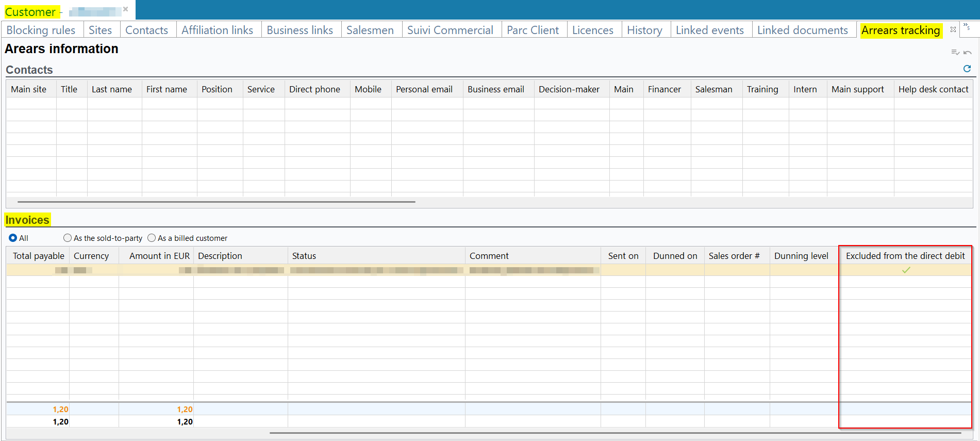Viewport: 980px width, 441px height.
Task: Refresh the Contacts section
Action: pyautogui.click(x=967, y=69)
